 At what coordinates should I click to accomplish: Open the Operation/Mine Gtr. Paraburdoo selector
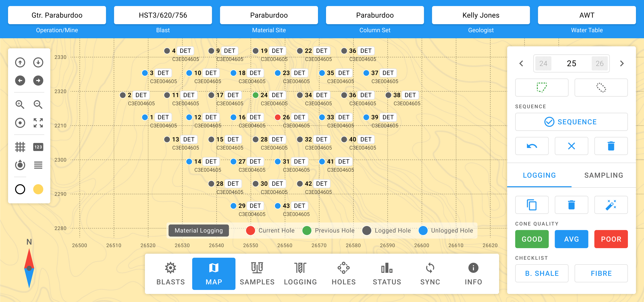click(x=57, y=15)
